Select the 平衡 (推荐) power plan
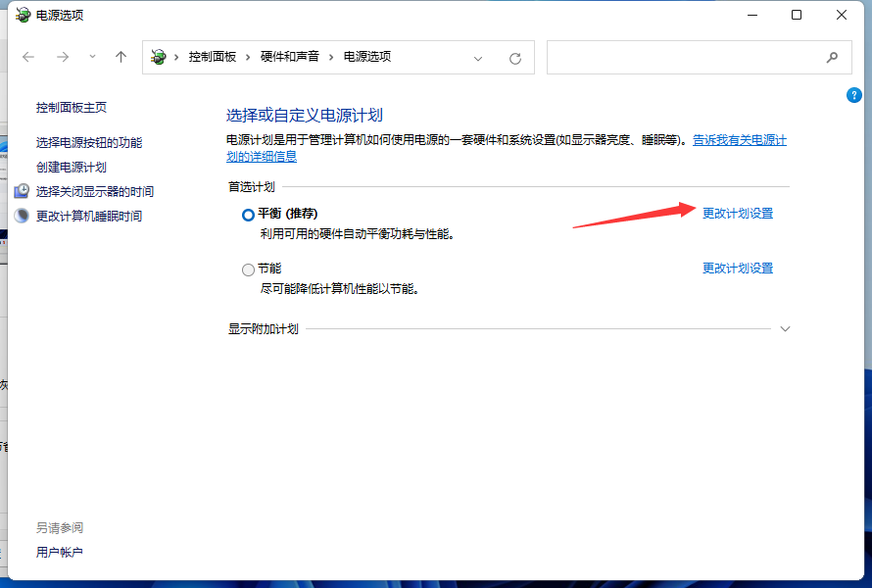The height and width of the screenshot is (588, 872). tap(248, 214)
